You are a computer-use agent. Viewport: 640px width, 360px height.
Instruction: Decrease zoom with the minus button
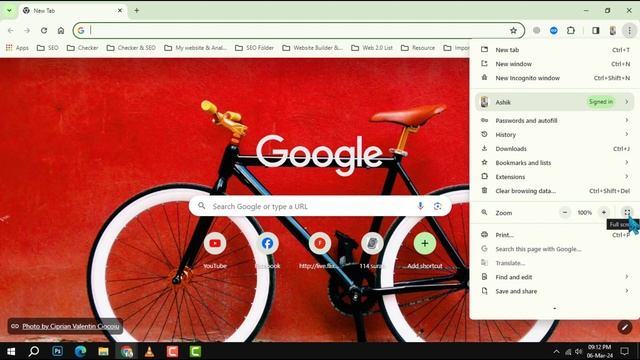click(565, 212)
